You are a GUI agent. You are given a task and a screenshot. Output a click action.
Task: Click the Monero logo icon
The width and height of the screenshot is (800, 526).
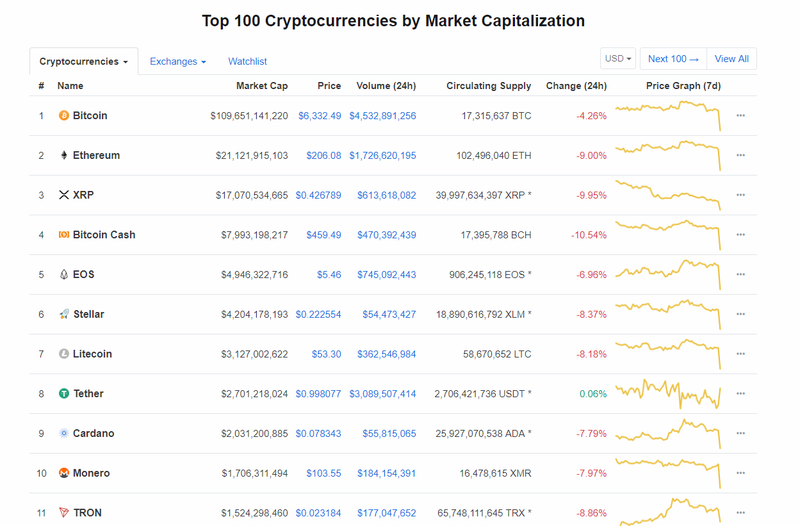[x=64, y=473]
